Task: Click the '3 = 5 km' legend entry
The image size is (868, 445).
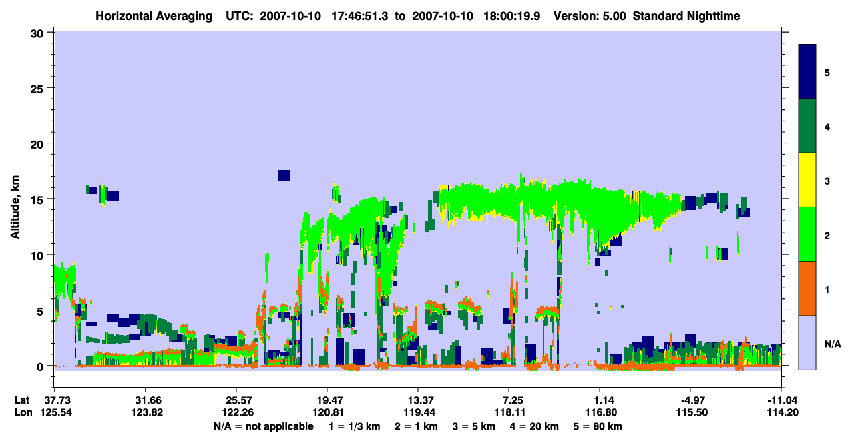Action: coord(474,426)
